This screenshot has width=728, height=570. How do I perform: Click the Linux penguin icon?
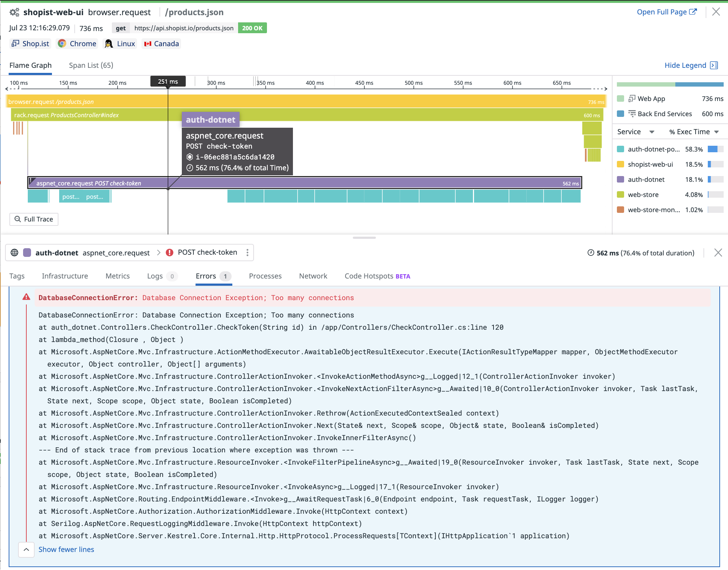coord(108,43)
